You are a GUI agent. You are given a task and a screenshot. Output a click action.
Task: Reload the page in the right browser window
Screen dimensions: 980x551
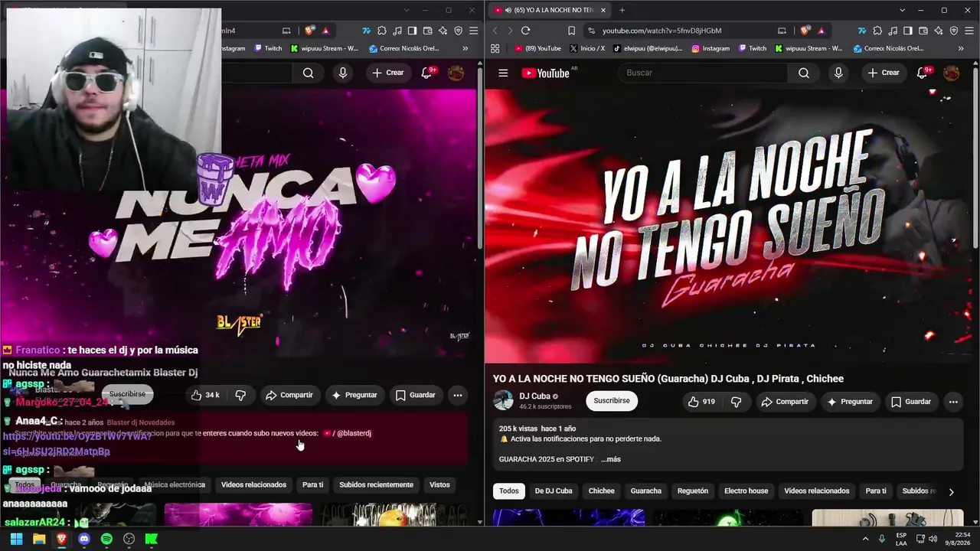coord(525,31)
